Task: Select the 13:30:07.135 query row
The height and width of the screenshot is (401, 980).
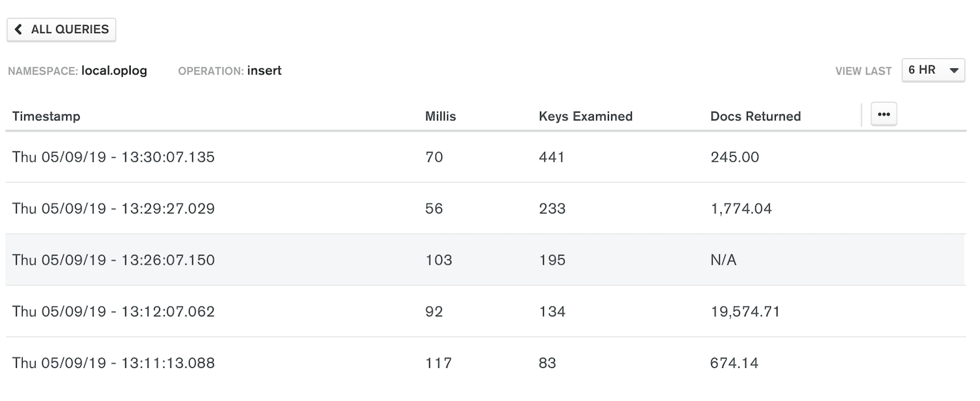Action: click(x=485, y=157)
